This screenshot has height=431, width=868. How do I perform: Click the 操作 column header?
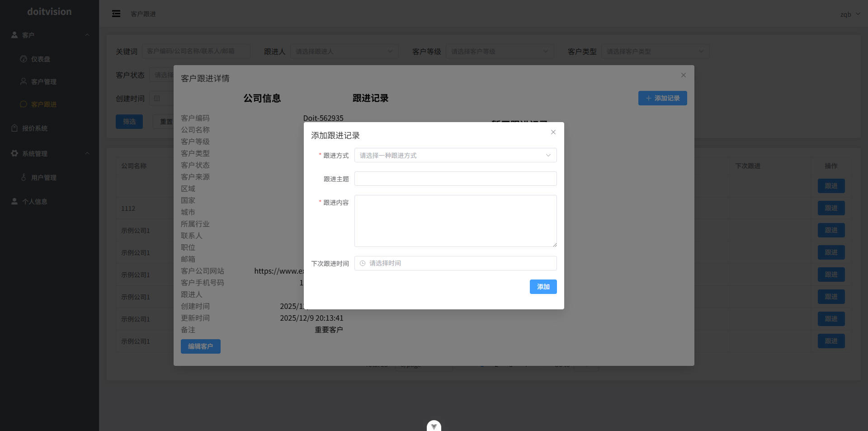pyautogui.click(x=831, y=166)
